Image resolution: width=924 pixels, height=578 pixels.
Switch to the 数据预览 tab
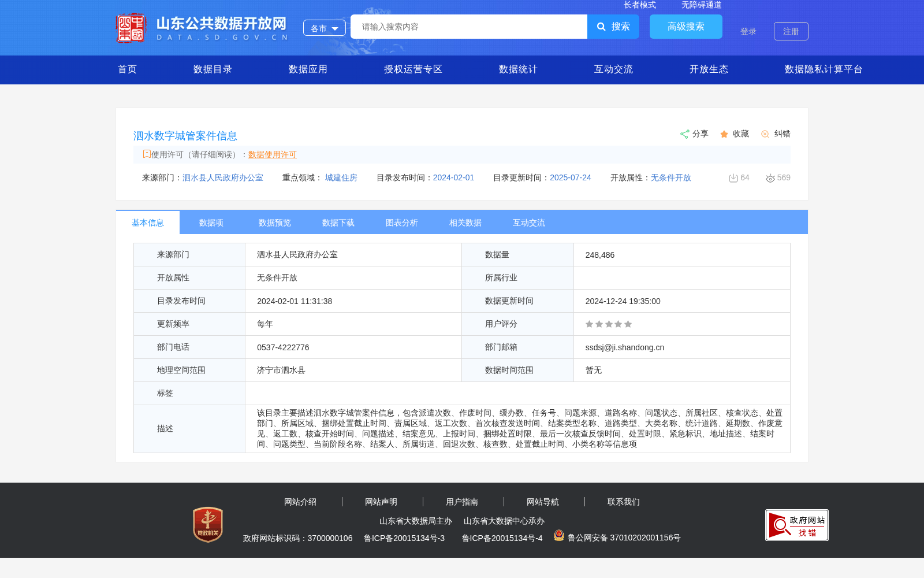coord(275,223)
